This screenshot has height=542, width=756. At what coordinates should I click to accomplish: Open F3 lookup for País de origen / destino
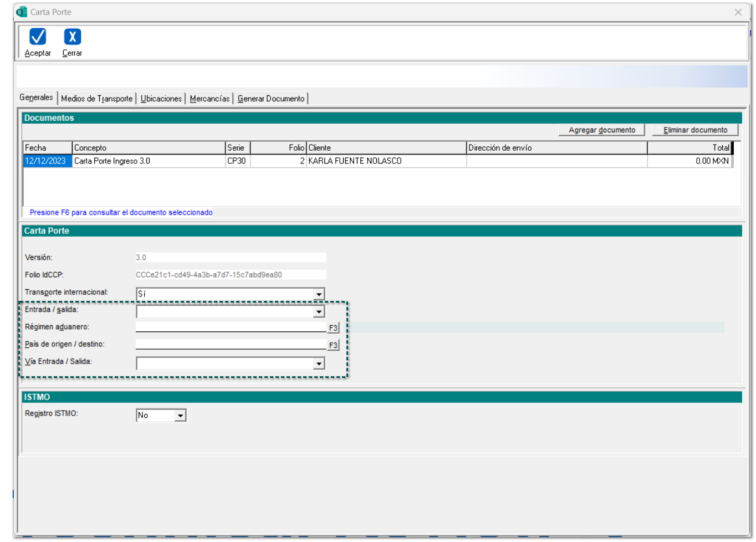pos(333,345)
